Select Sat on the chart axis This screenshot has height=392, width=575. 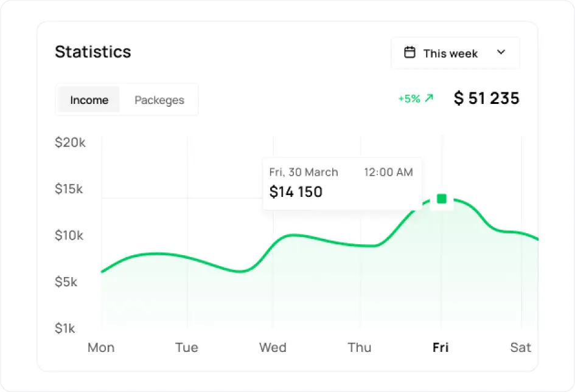tap(520, 348)
